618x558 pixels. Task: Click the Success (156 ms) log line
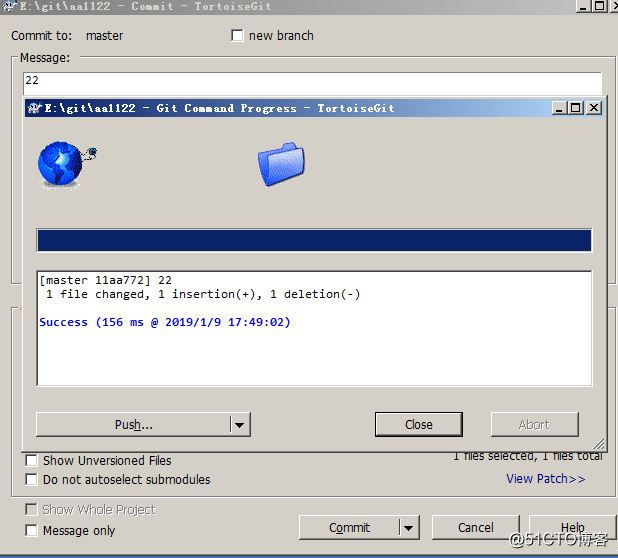coord(165,322)
